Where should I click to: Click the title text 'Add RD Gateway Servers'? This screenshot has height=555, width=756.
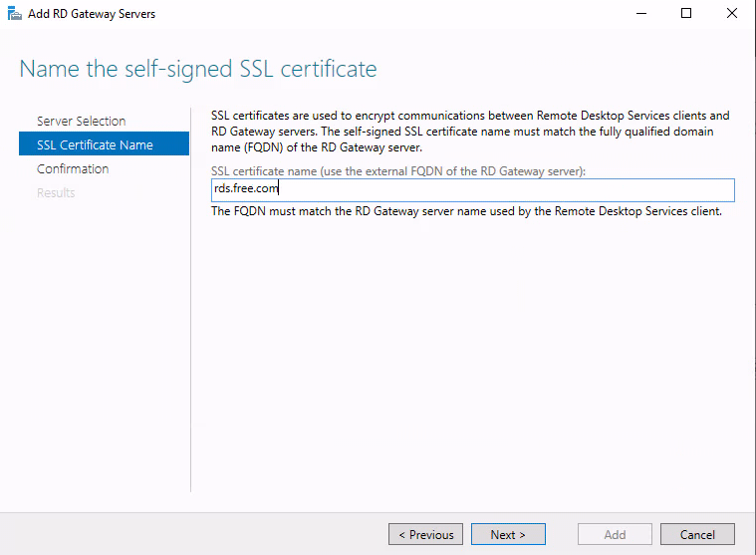tap(92, 14)
